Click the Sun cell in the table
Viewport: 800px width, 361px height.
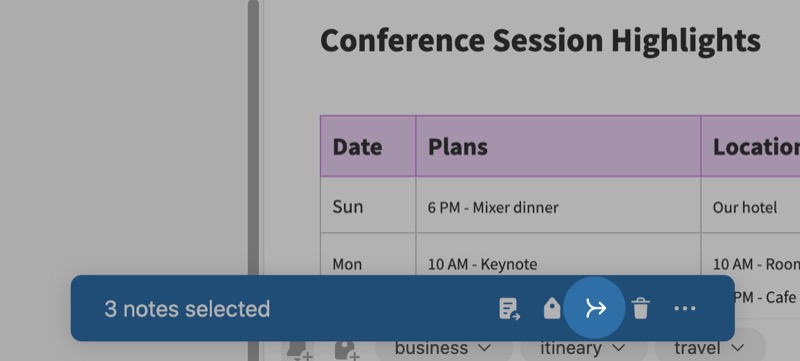pos(368,205)
